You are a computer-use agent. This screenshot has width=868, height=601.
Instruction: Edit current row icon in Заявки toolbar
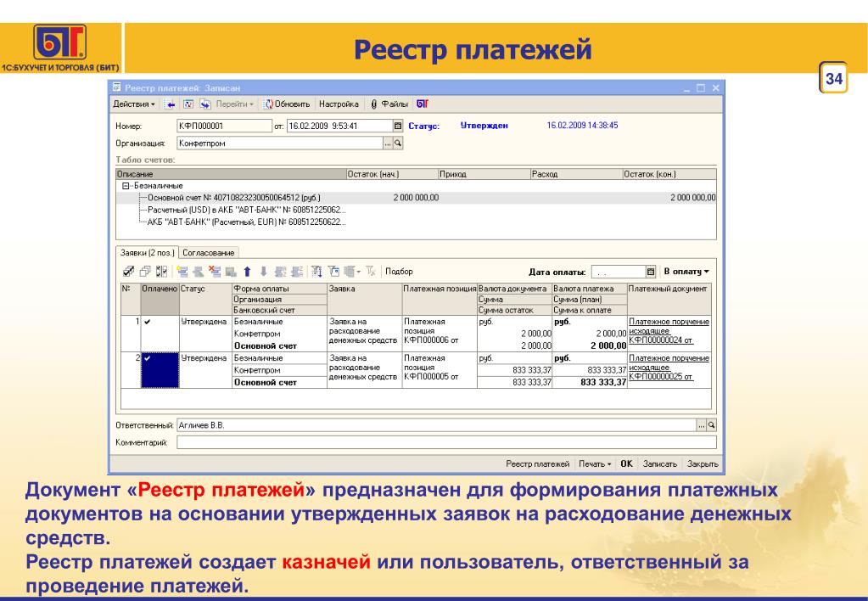(231, 272)
